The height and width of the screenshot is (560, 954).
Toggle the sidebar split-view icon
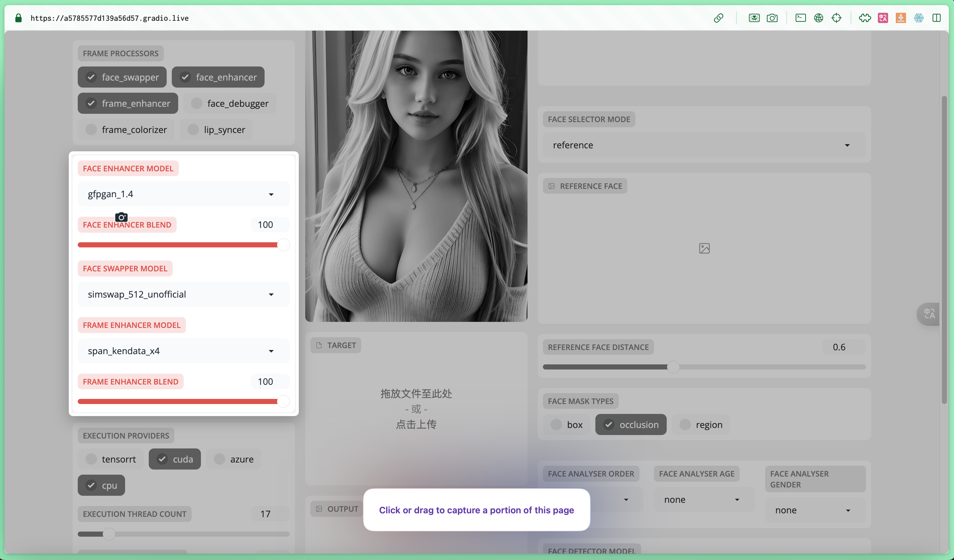coord(937,18)
